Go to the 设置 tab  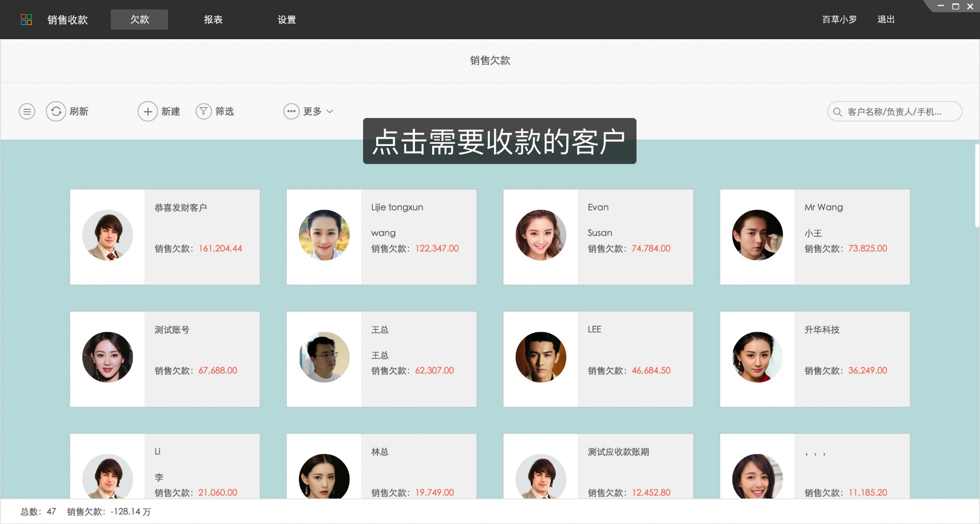(x=286, y=19)
